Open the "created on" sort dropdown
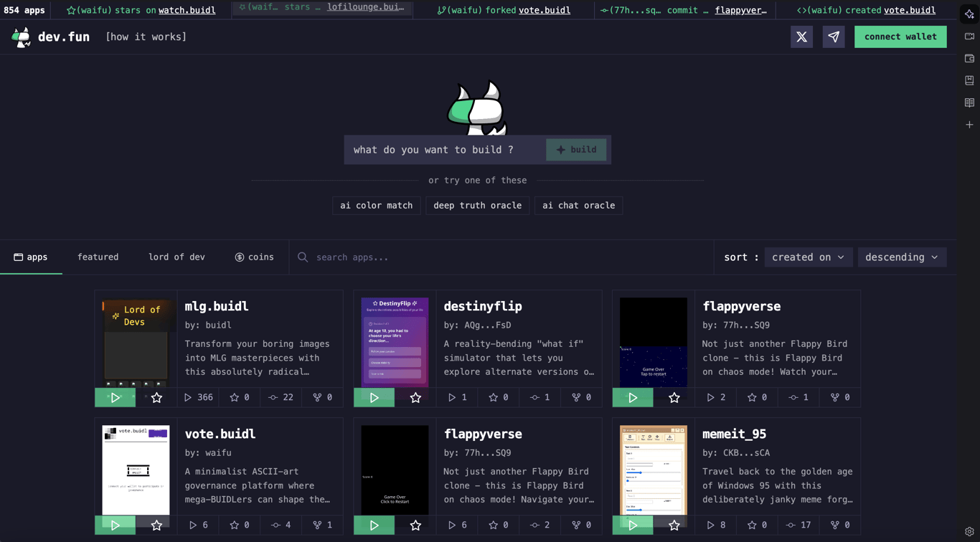The width and height of the screenshot is (980, 542). click(808, 257)
